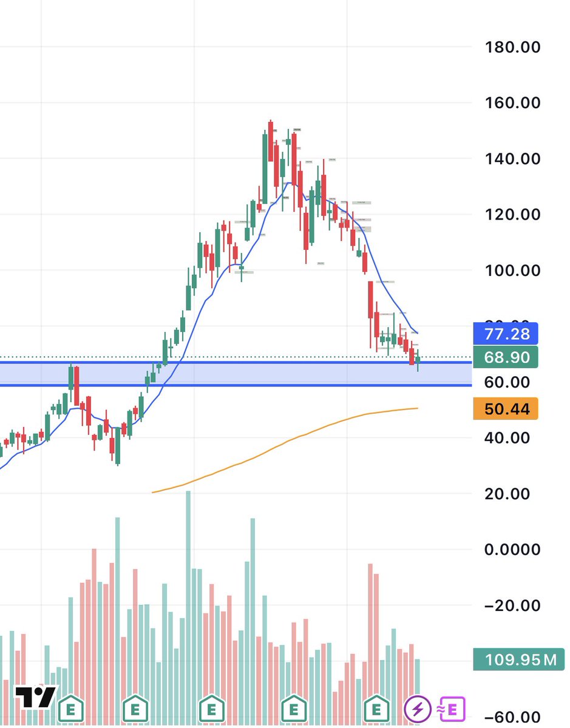570x728 pixels.
Task: Click the blue 77.28 moving average label
Action: 506,334
